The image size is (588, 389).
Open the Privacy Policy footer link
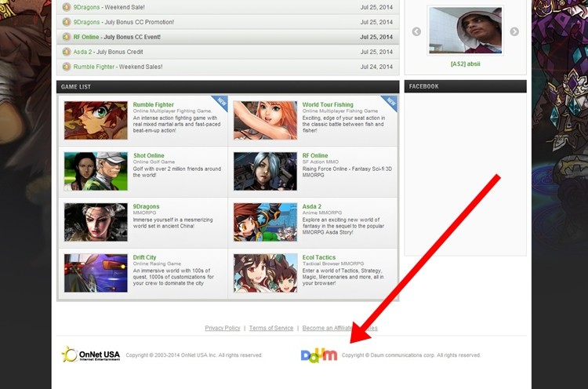click(x=223, y=328)
